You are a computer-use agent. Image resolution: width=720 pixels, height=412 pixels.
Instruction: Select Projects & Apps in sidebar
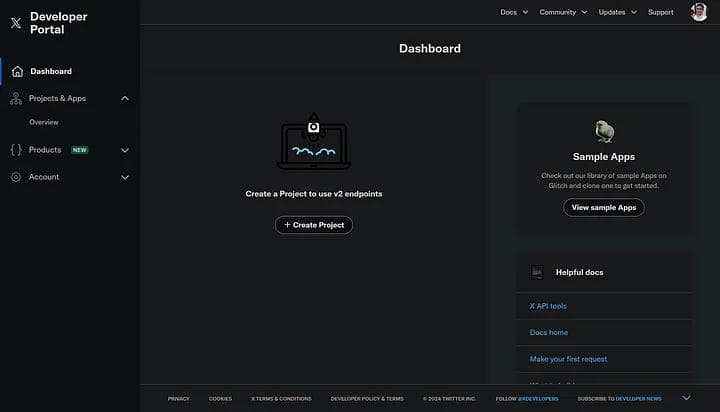coord(57,98)
